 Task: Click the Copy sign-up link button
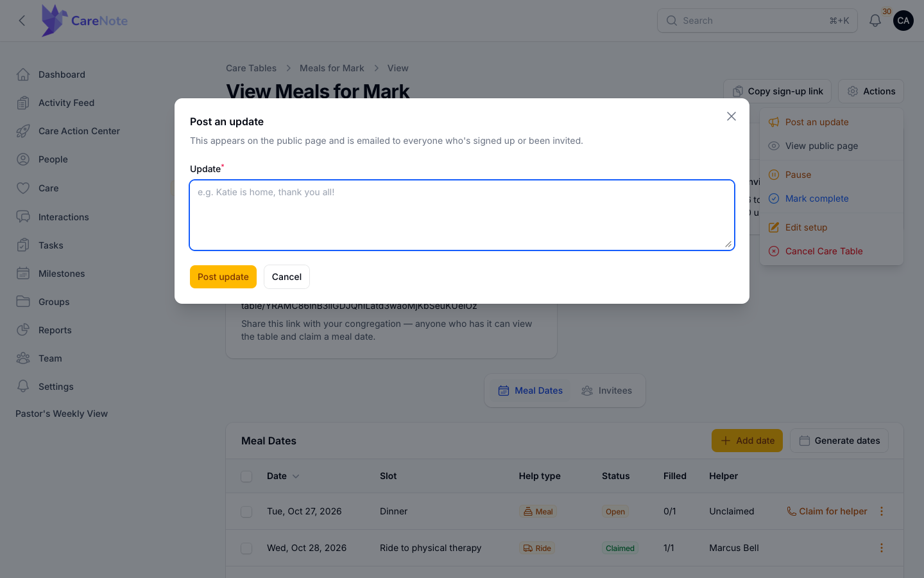[x=777, y=91]
